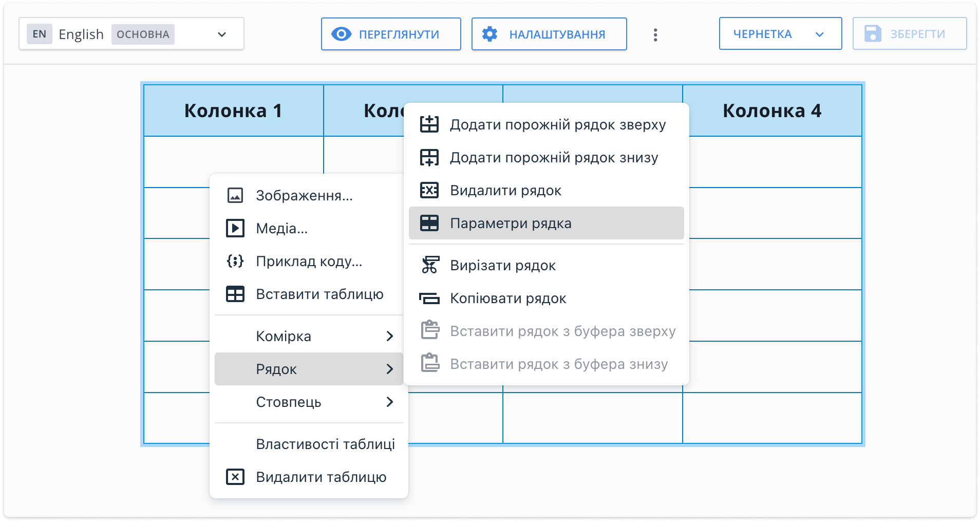
Task: Expand the ЧЕРНЕТКА status dropdown
Action: tap(819, 33)
